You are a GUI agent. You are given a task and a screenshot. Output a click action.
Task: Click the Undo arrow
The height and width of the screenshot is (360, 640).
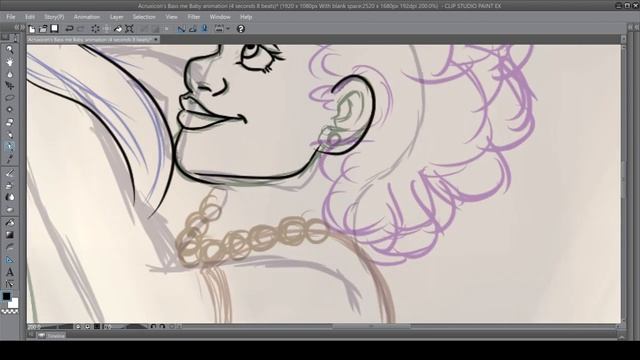click(x=69, y=29)
